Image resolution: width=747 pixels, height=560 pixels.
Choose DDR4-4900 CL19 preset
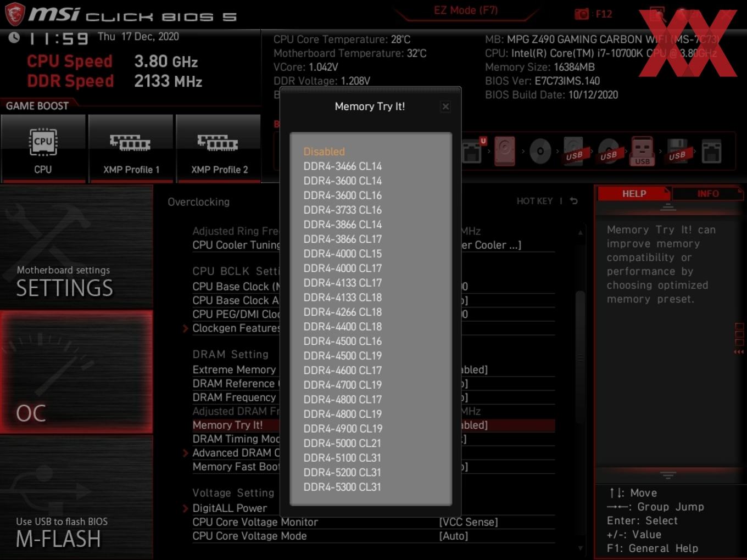pos(343,428)
